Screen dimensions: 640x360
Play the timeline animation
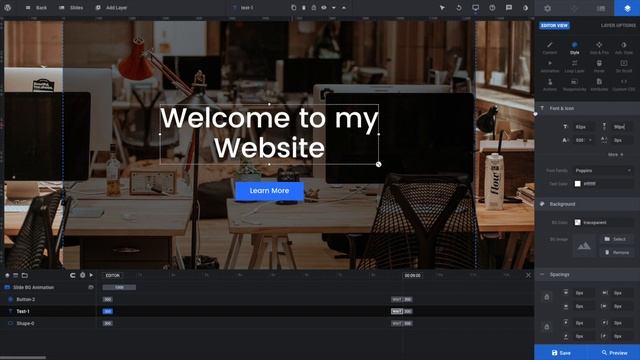[91, 275]
